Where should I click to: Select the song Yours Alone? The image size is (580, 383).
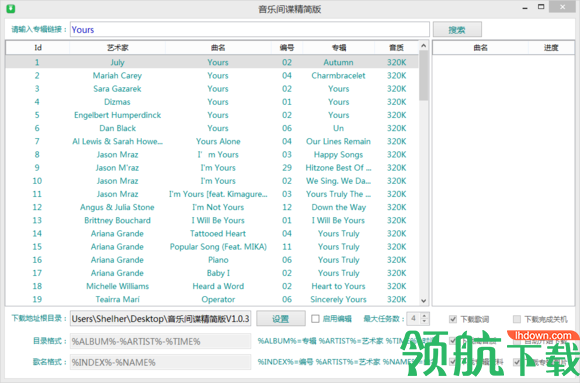[218, 141]
